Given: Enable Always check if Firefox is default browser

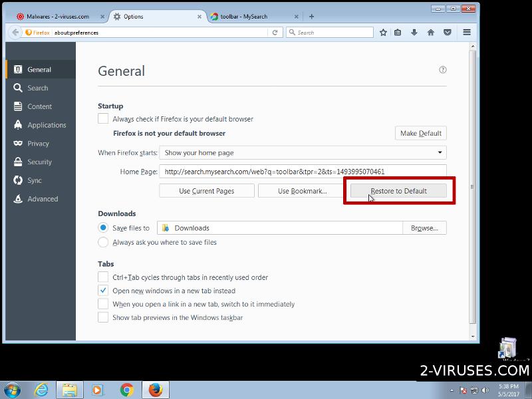Looking at the screenshot, I should coord(103,119).
